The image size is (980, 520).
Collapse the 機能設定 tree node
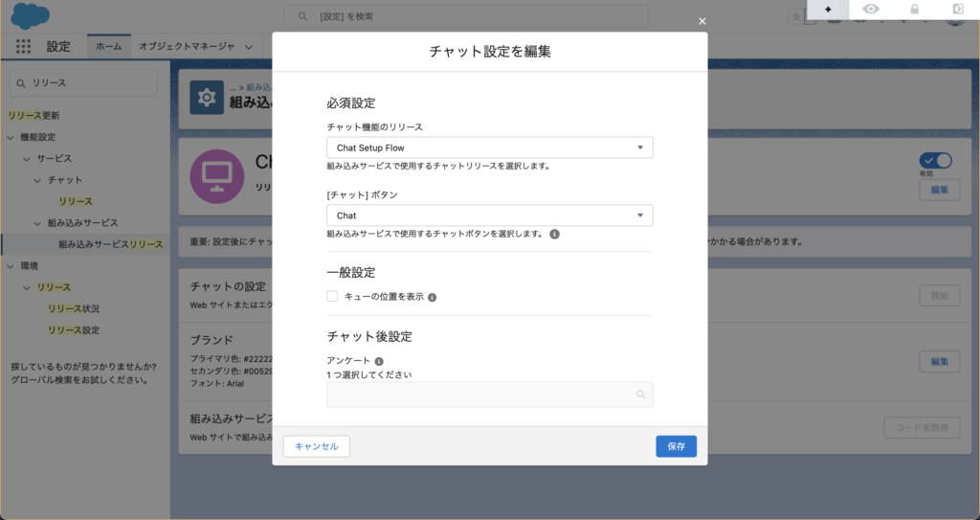point(10,137)
